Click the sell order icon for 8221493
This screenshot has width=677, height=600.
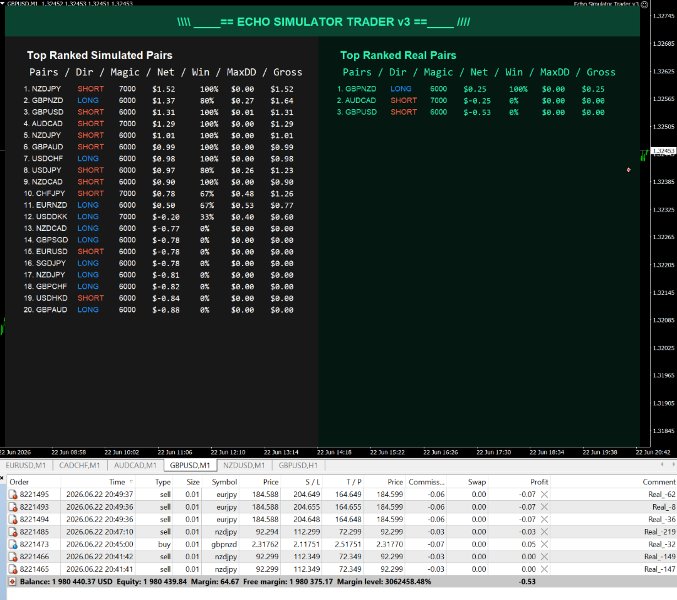(x=13, y=507)
